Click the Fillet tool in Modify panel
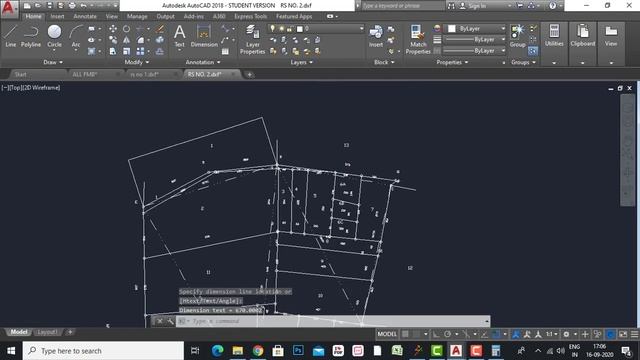 [x=140, y=40]
